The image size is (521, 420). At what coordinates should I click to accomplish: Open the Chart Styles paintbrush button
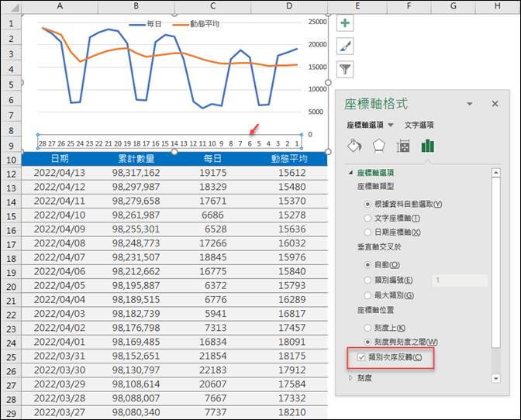point(345,46)
